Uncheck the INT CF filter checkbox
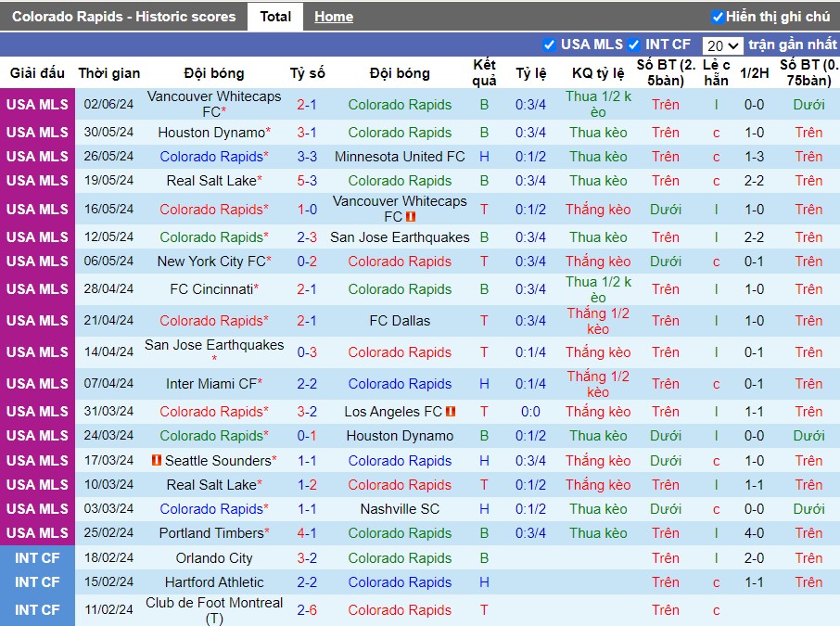 633,45
